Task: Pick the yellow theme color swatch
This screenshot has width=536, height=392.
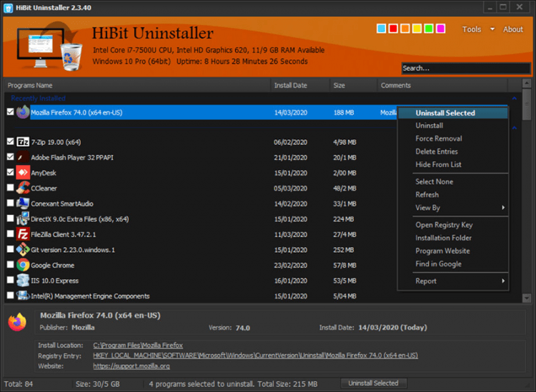Action: tap(417, 29)
